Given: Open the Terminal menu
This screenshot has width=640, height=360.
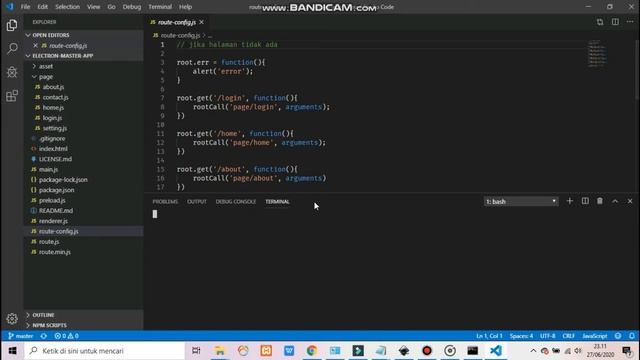Looking at the screenshot, I should click(160, 7).
